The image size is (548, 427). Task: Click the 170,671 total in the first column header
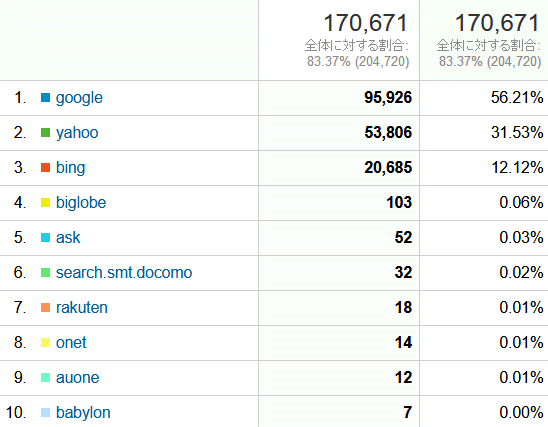[366, 23]
